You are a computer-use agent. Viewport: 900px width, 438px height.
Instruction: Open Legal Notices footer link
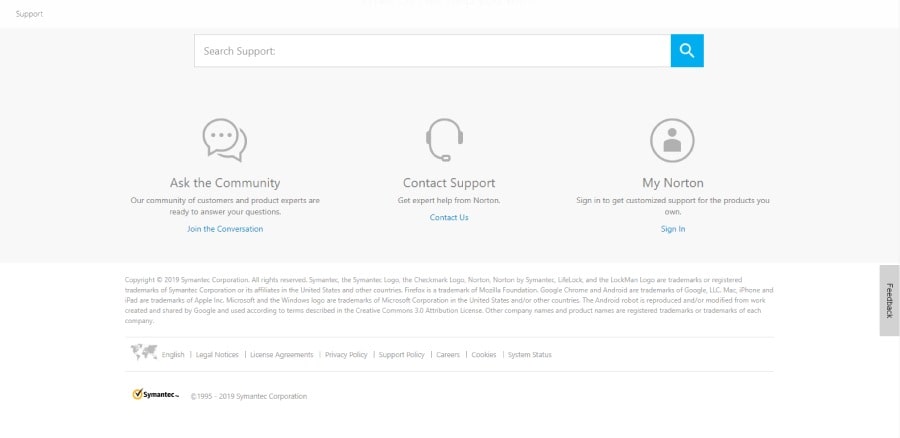click(x=217, y=355)
